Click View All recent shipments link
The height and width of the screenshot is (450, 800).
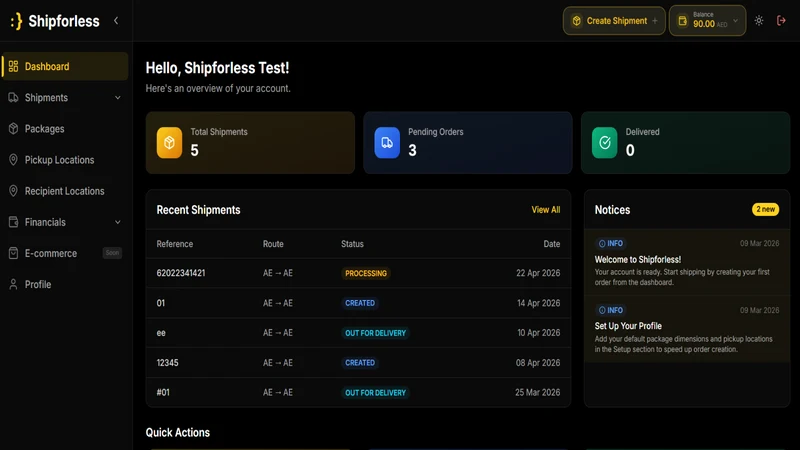[x=545, y=210]
